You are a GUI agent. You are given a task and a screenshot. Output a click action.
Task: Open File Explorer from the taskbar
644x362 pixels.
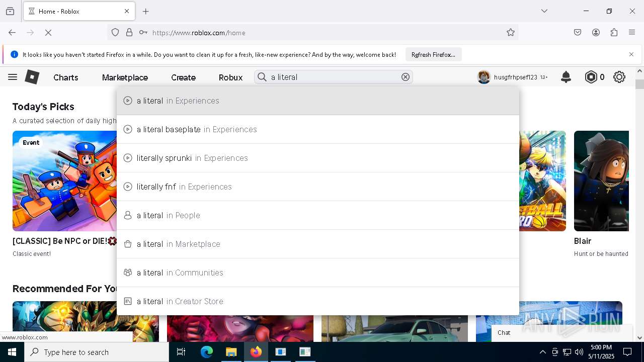click(x=231, y=352)
